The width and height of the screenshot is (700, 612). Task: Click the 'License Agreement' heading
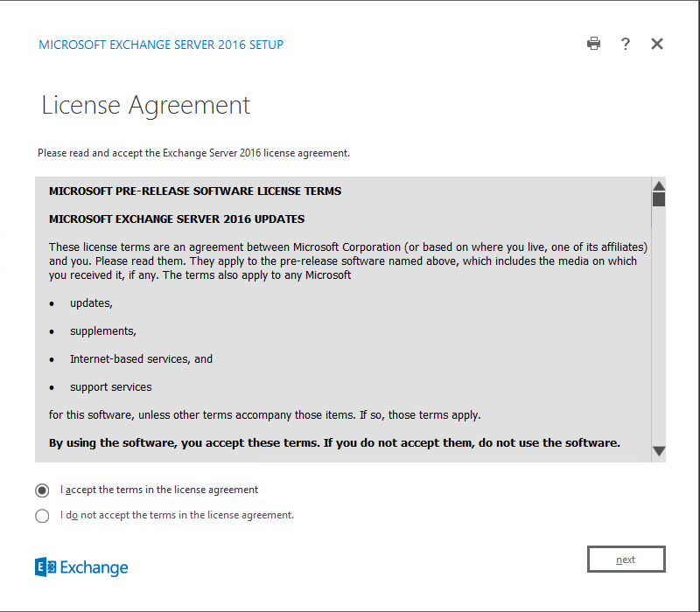click(145, 106)
